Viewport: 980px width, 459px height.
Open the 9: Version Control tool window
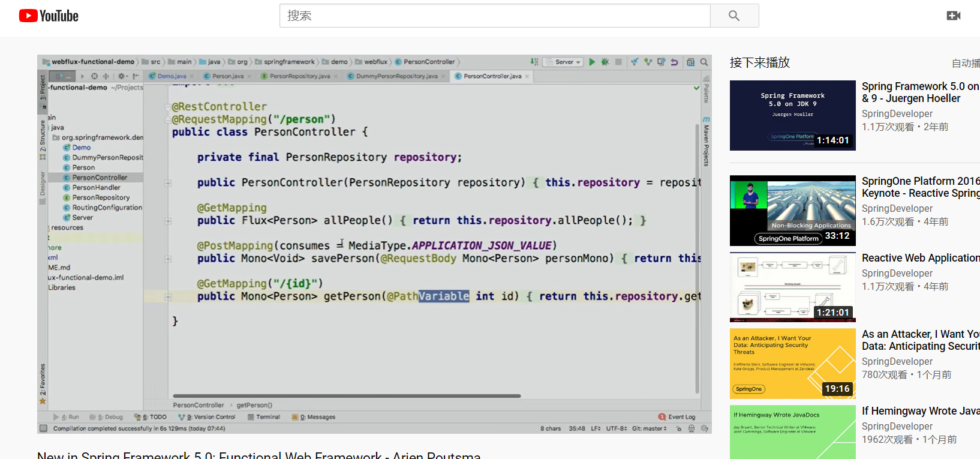(x=207, y=417)
